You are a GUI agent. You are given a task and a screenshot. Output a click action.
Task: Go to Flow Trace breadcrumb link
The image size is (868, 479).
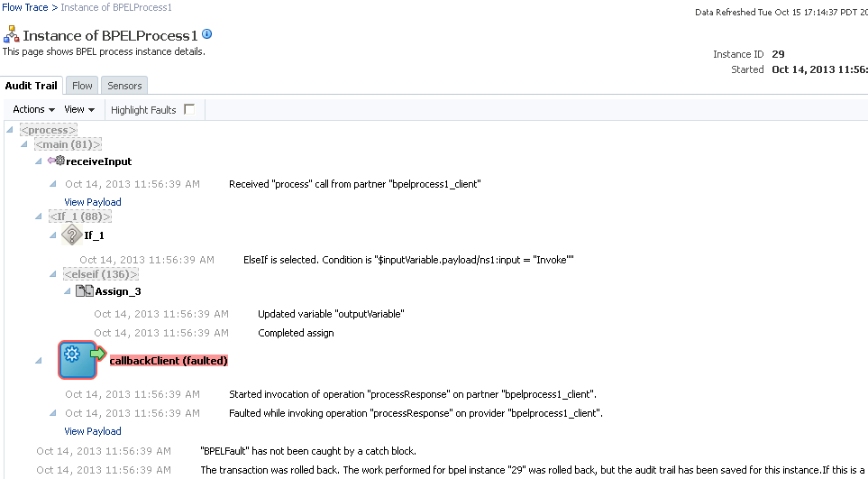pyautogui.click(x=25, y=8)
